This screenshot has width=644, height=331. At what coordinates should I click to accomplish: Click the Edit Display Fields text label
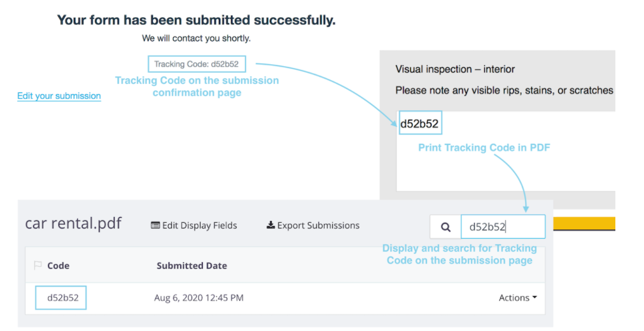[x=200, y=225]
